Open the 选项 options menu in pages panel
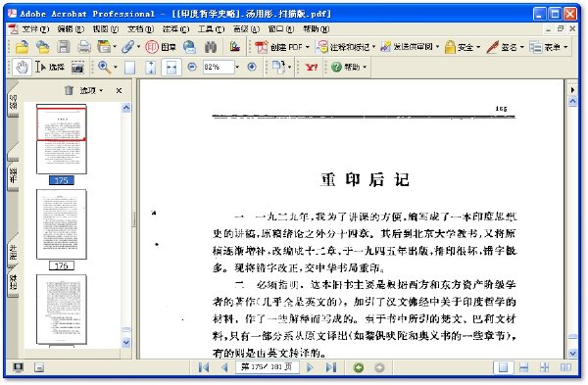This screenshot has height=385, width=588. (x=91, y=90)
